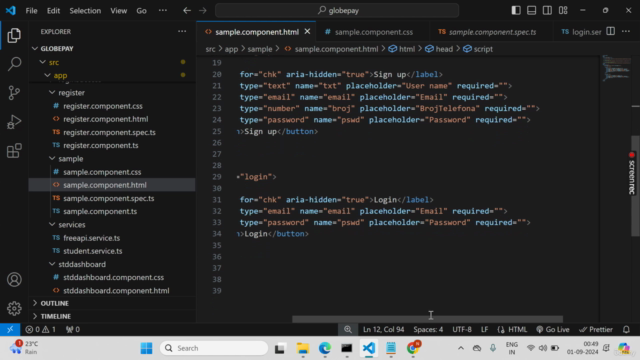The width and height of the screenshot is (640, 360).
Task: Open notifications bell in status bar
Action: coord(626,329)
